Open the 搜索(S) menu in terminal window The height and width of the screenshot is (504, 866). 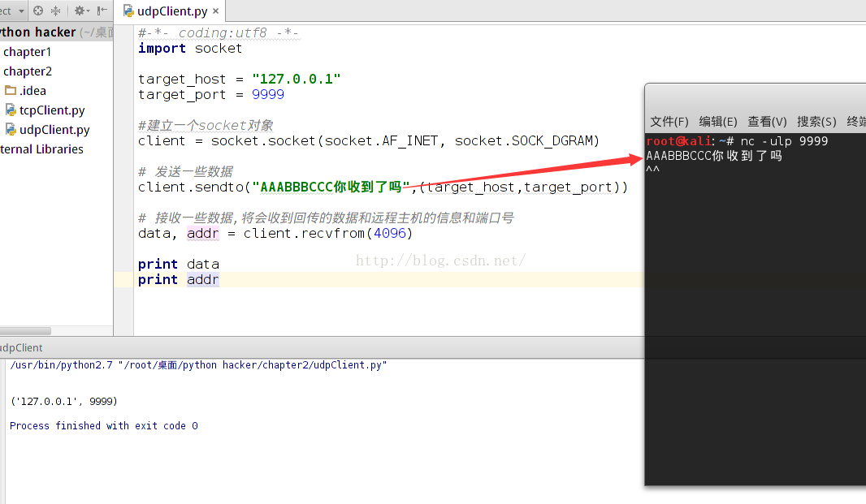pyautogui.click(x=816, y=122)
